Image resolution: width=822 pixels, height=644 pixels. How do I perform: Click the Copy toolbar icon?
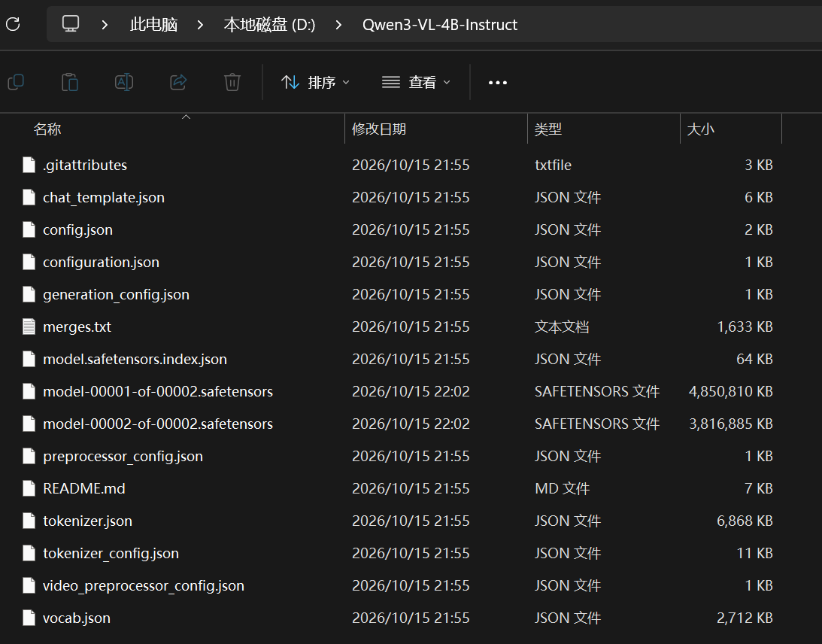17,82
